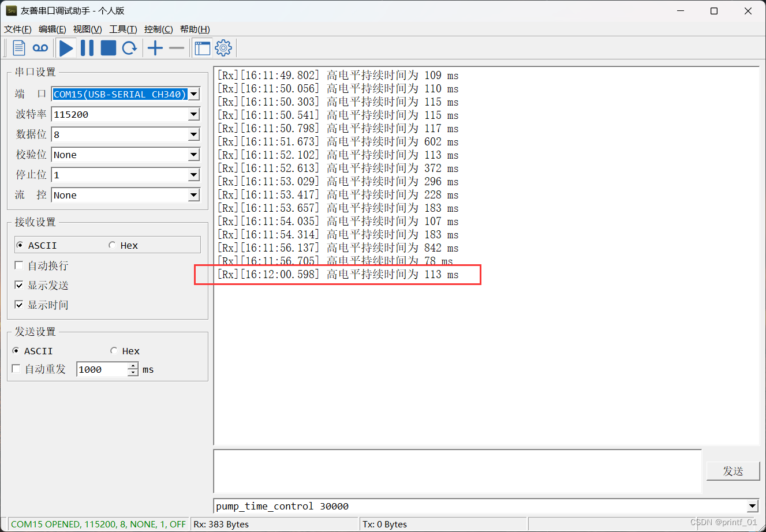This screenshot has width=766, height=532.
Task: Click the log line with 372 ms
Action: click(x=338, y=168)
